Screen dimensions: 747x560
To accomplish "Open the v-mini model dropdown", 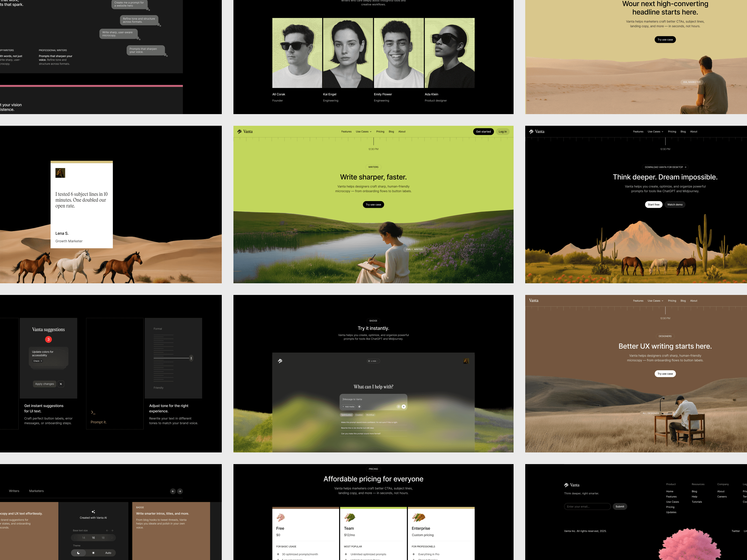I will 373,361.
